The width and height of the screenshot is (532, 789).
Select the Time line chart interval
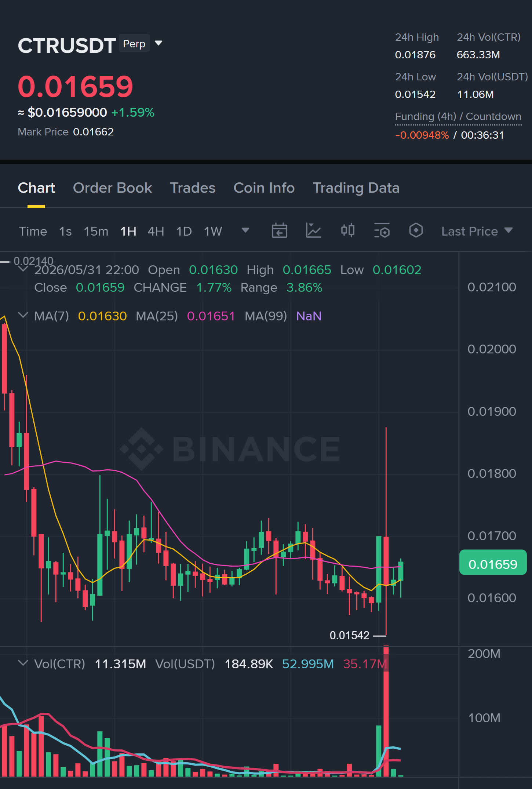(33, 231)
